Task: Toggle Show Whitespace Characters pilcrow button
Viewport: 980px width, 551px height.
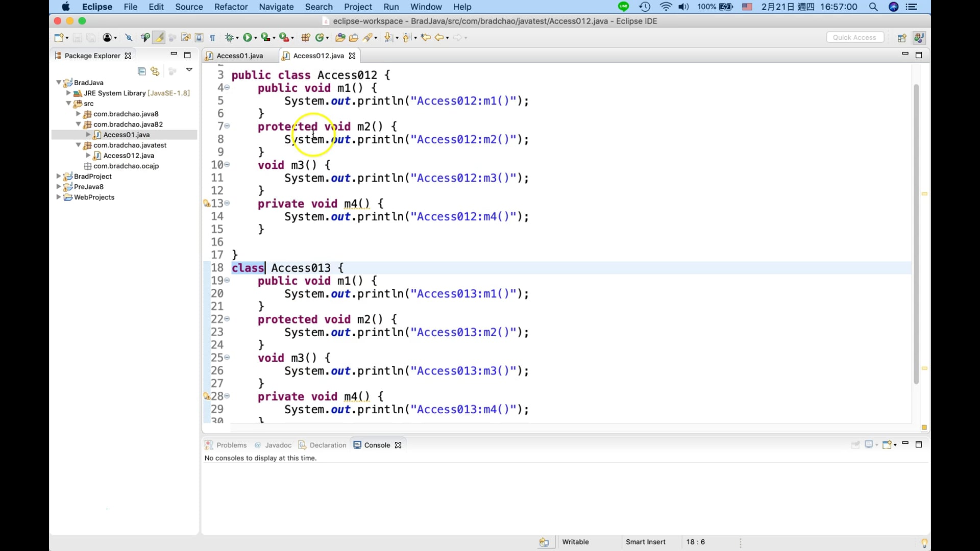Action: pos(212,37)
